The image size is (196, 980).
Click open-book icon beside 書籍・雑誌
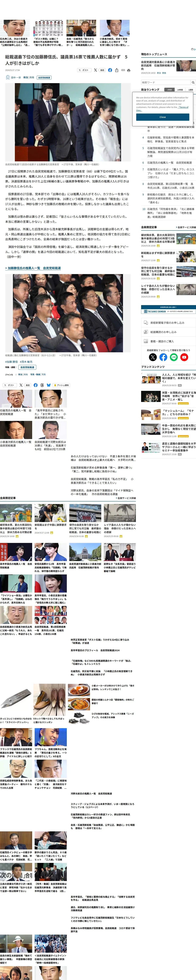pos(146,341)
